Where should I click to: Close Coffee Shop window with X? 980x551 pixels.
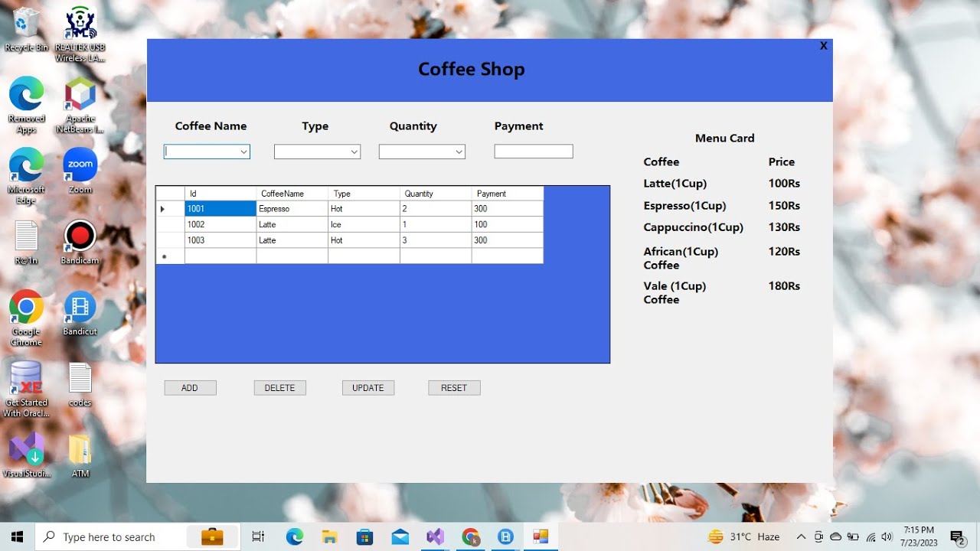tap(824, 46)
